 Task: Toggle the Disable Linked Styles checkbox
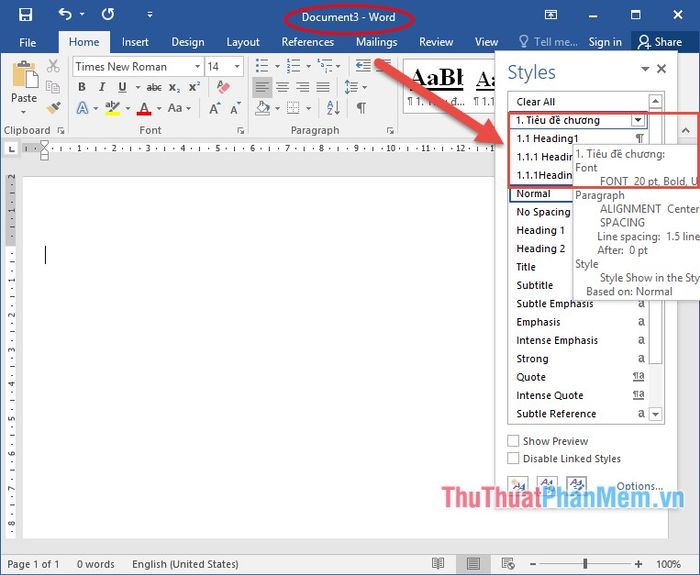coord(513,458)
